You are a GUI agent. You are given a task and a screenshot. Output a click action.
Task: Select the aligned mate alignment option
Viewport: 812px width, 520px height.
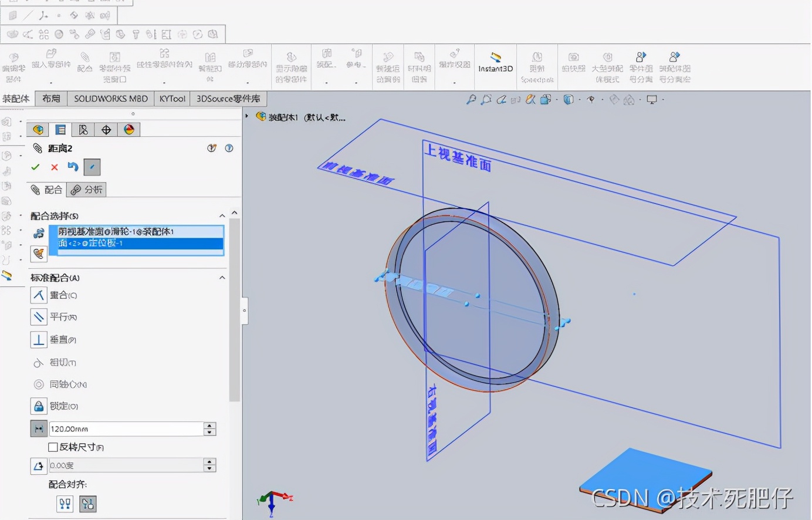coord(65,503)
